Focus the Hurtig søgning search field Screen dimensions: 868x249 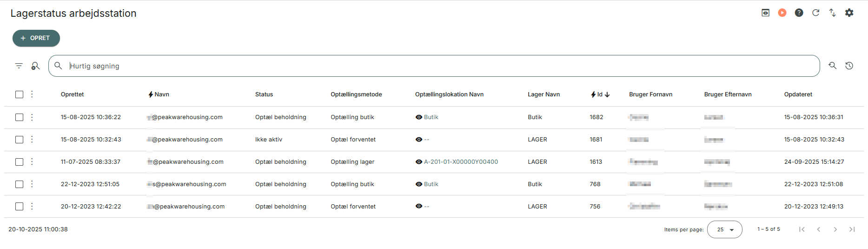pos(434,66)
